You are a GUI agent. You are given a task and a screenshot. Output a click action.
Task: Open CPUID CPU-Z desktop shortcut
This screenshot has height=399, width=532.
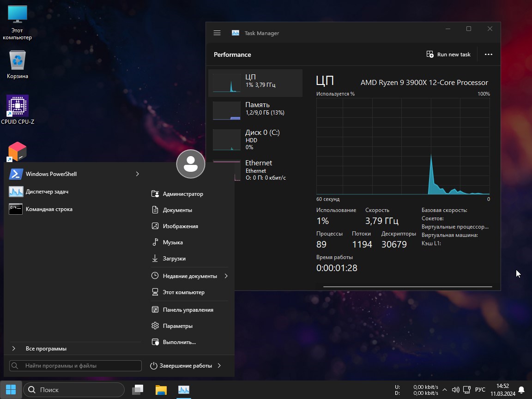17,110
